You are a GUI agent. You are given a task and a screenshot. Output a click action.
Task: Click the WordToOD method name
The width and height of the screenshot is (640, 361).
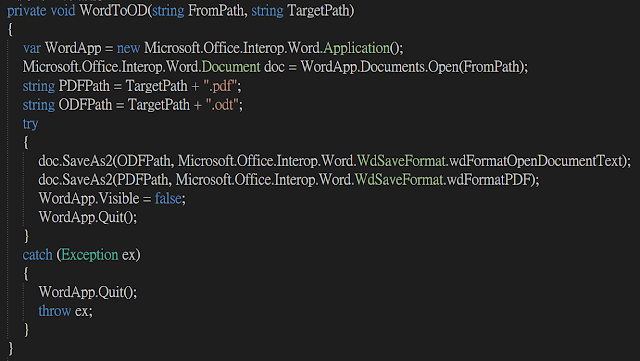tap(113, 11)
